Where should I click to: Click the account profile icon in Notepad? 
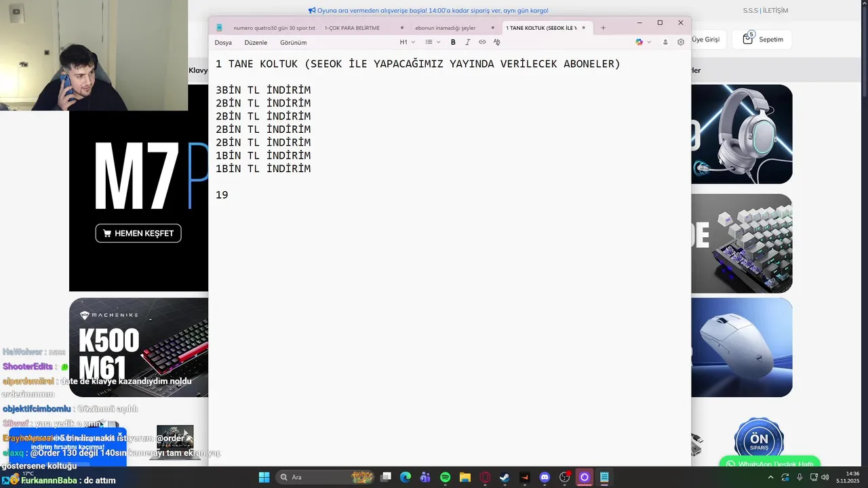tap(665, 42)
